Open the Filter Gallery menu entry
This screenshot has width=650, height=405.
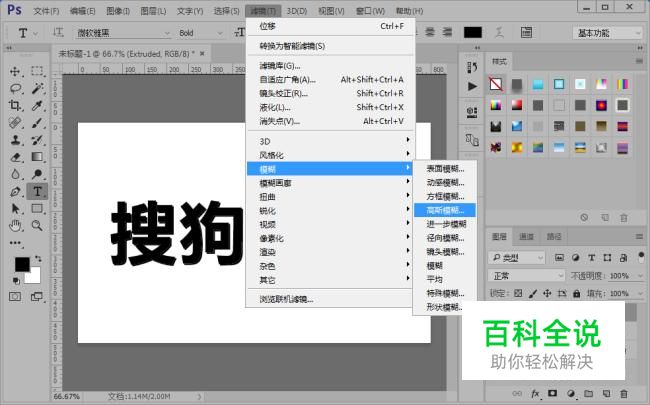pos(330,65)
